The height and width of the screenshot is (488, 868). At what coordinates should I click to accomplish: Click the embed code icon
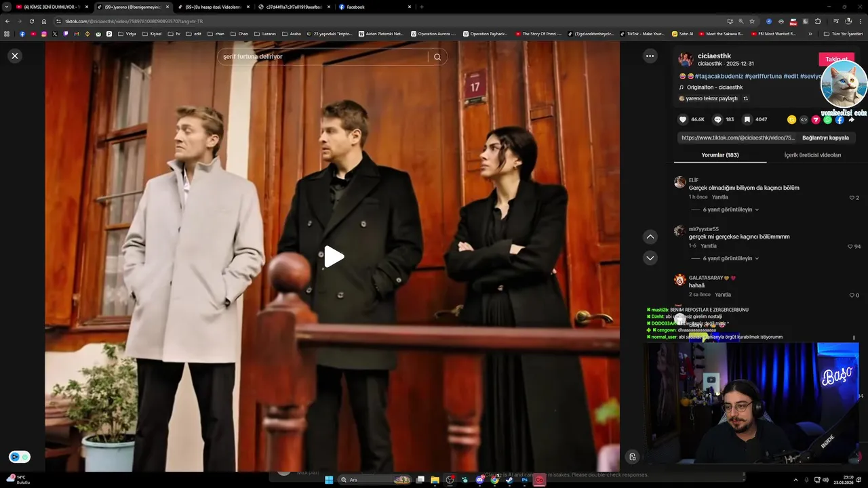coord(804,119)
